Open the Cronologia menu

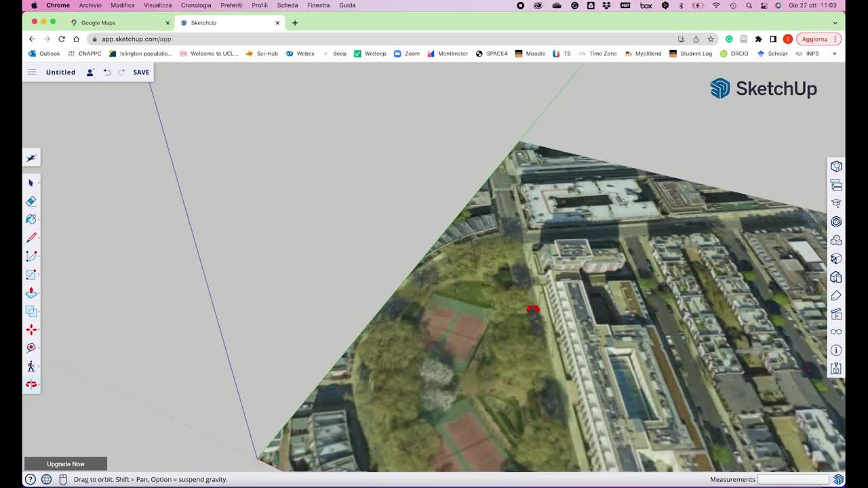[196, 5]
